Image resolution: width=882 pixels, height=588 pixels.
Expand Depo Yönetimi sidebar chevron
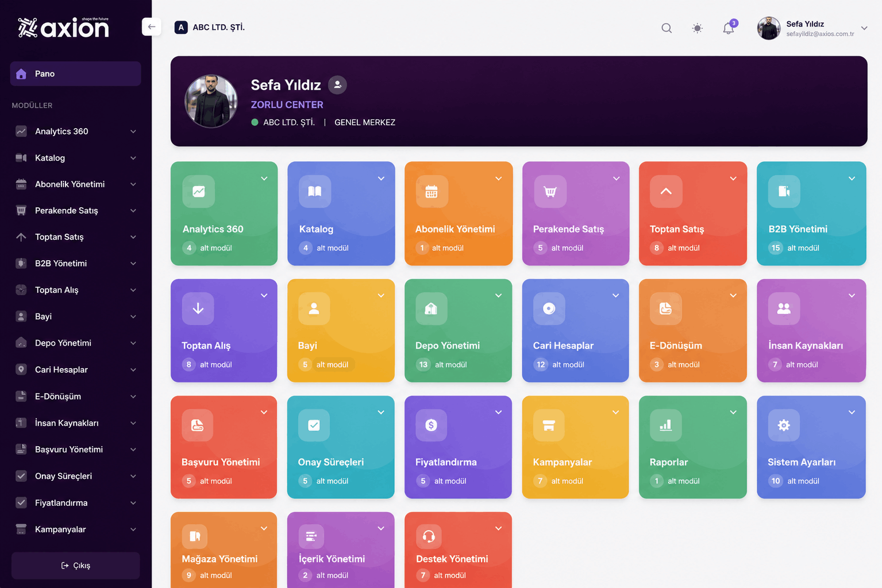click(133, 343)
